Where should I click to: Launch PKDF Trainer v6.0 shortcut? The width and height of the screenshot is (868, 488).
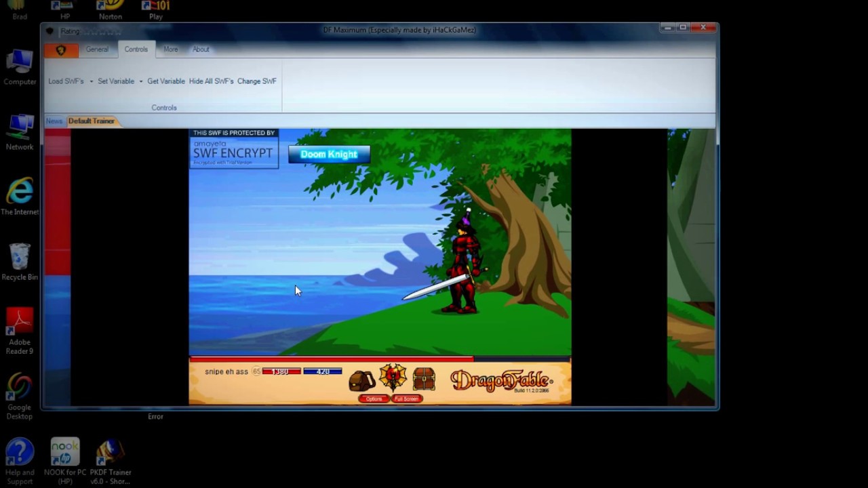[111, 462]
